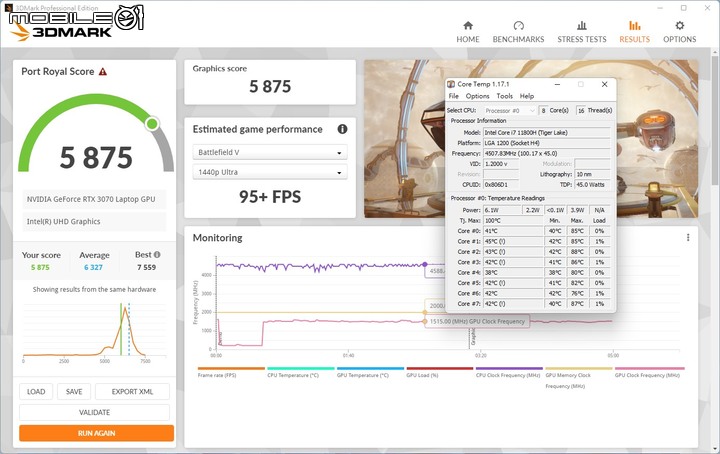Click the LOAD button
Viewport: 720px width, 454px height.
tap(36, 392)
